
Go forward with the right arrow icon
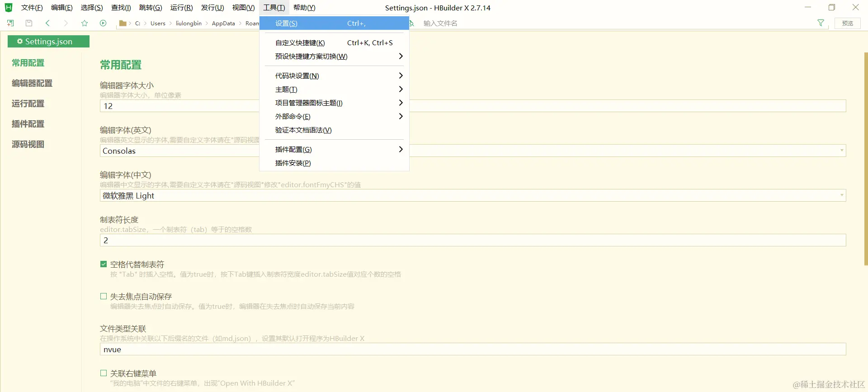[66, 23]
